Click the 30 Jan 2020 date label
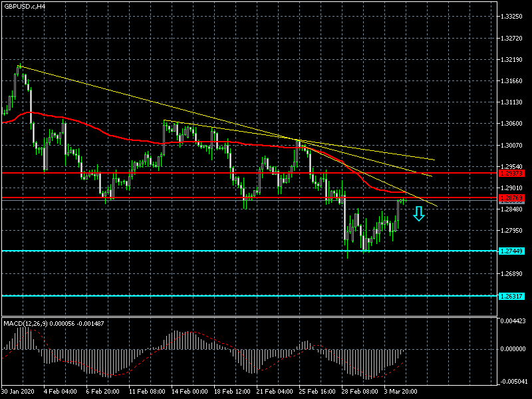 click(19, 392)
